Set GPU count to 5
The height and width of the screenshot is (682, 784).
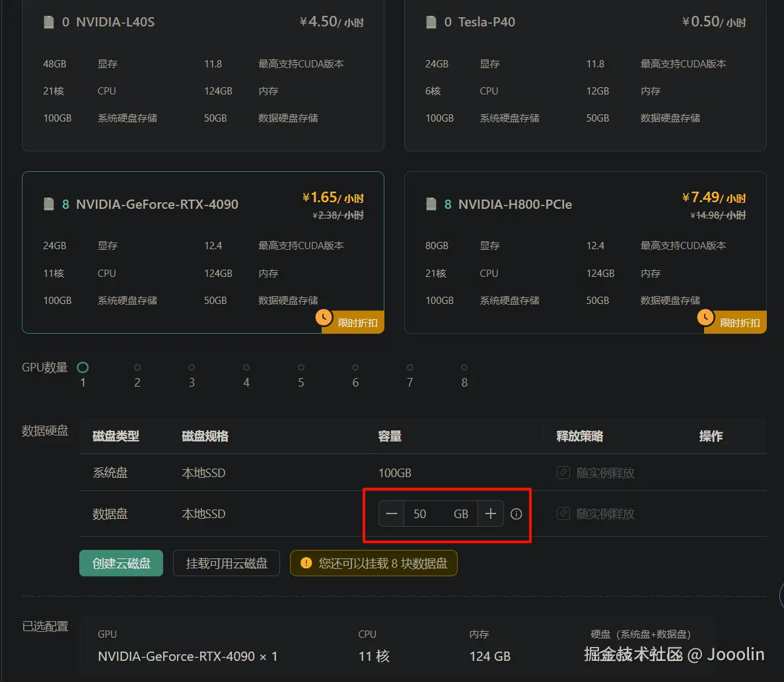click(x=301, y=368)
